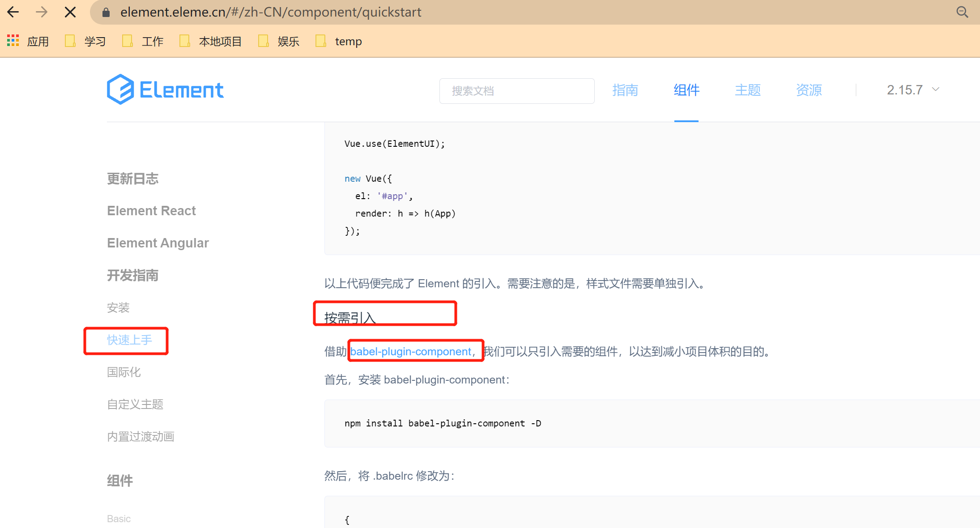
Task: Select 安装 in the sidebar
Action: click(x=118, y=307)
